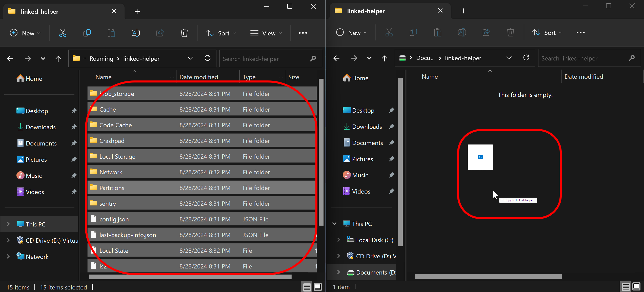
Task: Open View dropdown in left window
Action: [266, 33]
